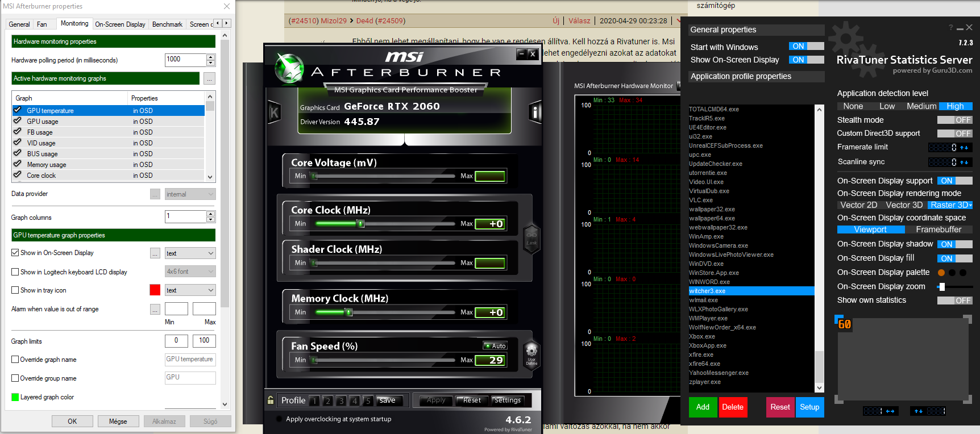Open active graphs browse button
The image size is (980, 434).
pos(210,78)
